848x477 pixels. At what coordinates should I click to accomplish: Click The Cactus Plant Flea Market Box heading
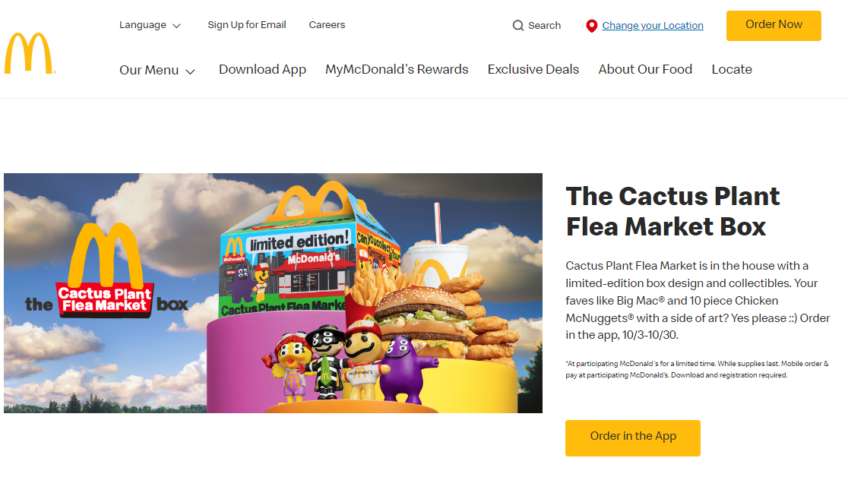click(672, 211)
